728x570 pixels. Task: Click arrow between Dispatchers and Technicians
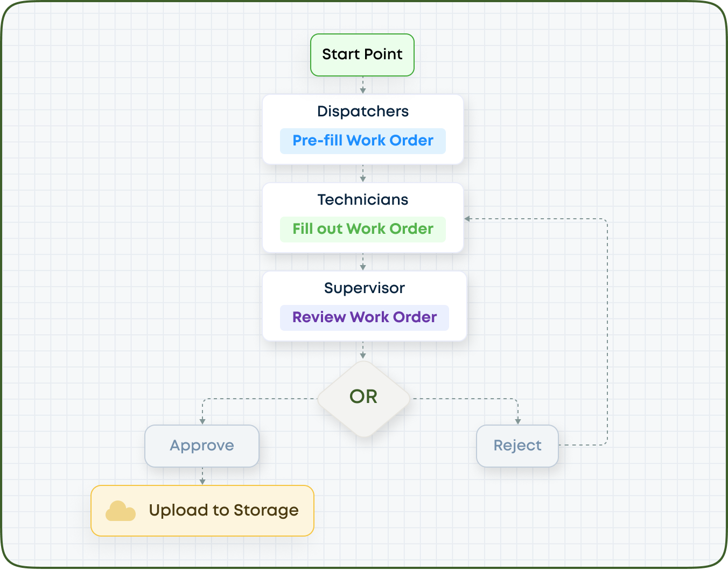[363, 175]
